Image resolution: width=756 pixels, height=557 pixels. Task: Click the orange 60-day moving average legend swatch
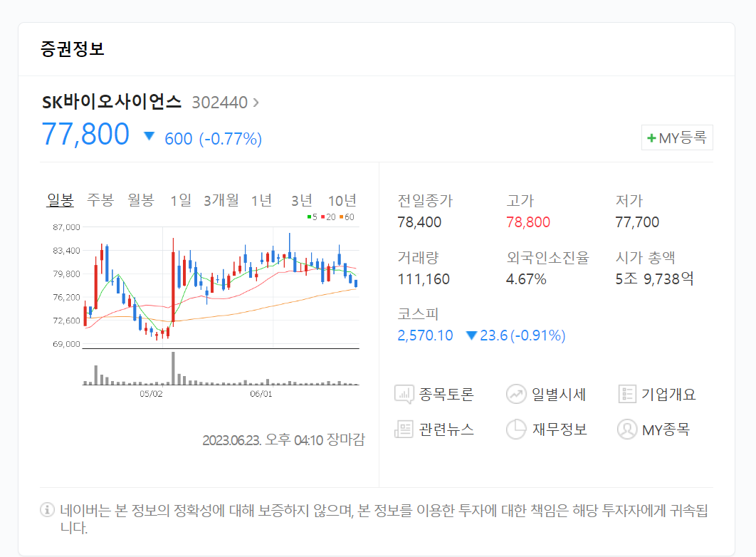341,217
